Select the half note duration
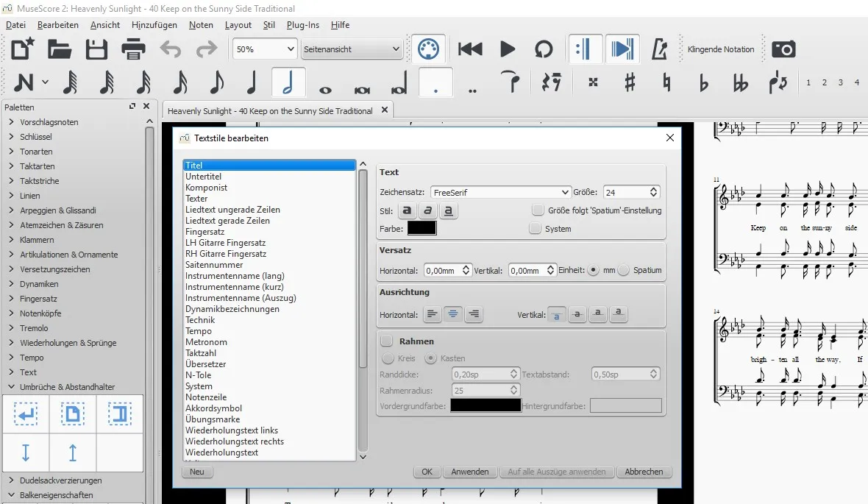 coord(288,82)
